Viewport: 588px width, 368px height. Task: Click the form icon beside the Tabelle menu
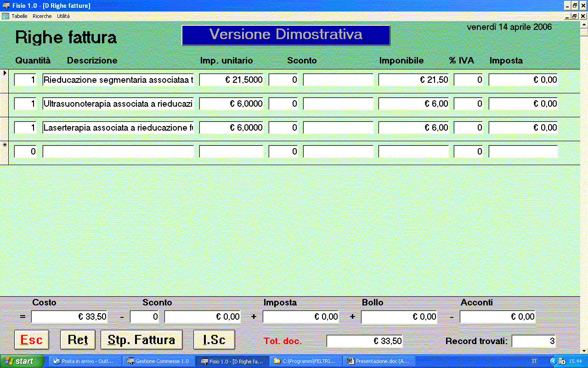point(6,16)
